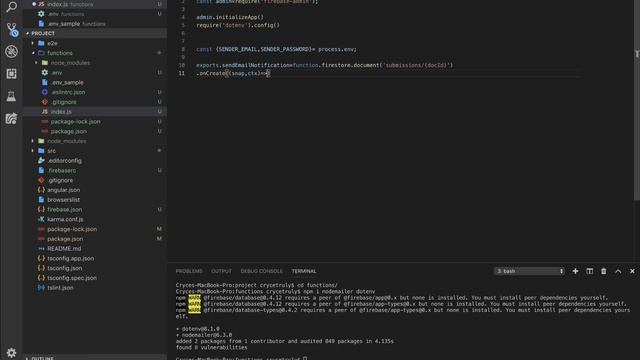Select the '3: bash' terminal dropdown

(x=529, y=271)
